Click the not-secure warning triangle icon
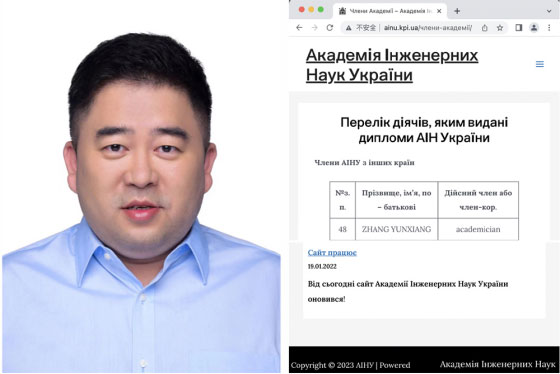560x374 pixels. click(x=348, y=28)
